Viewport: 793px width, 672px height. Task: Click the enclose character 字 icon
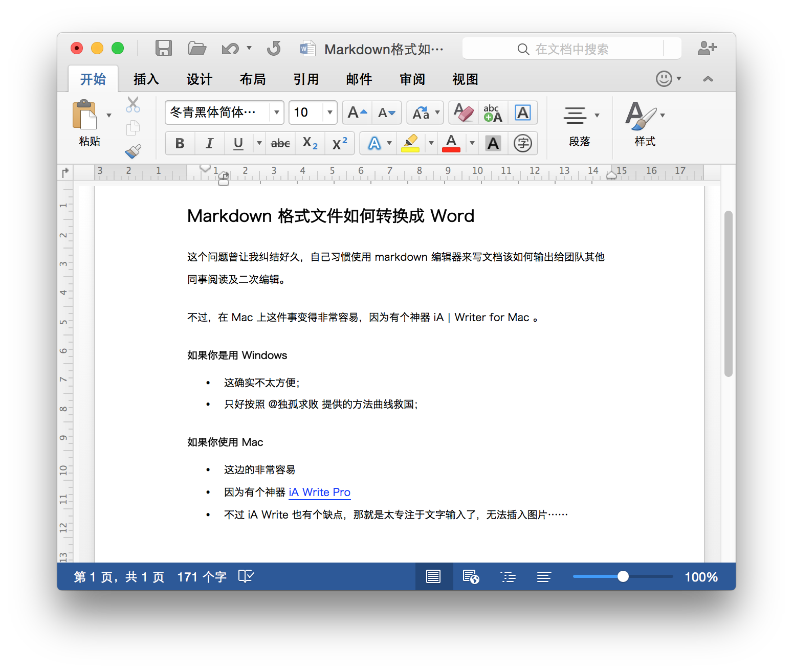523,143
